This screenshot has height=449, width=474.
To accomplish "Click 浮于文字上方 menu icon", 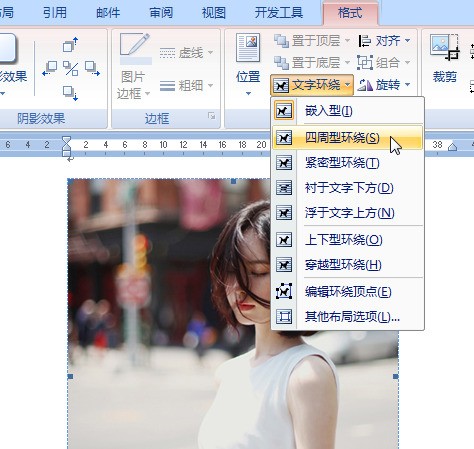I will coord(284,213).
